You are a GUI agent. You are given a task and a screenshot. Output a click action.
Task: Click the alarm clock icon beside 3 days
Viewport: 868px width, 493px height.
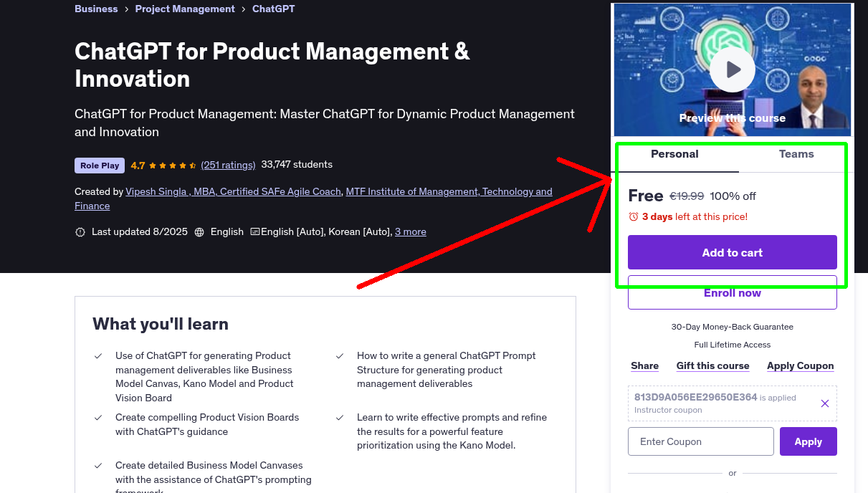[x=633, y=216]
